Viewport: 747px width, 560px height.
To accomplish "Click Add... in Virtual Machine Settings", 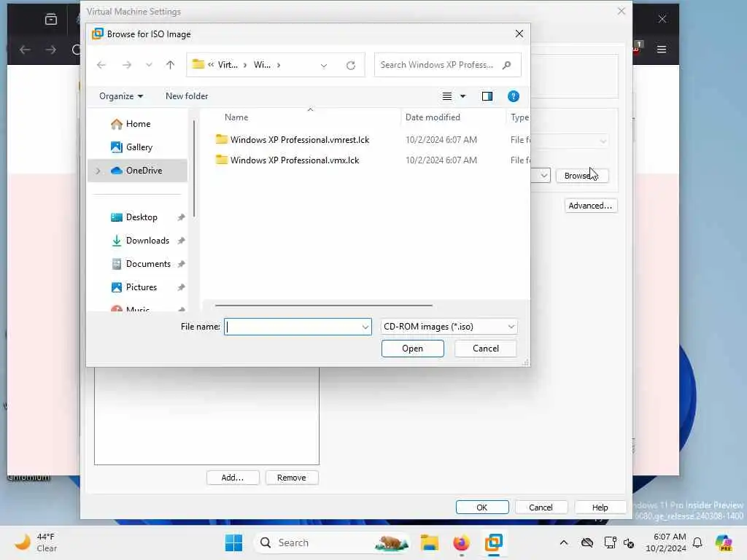I will click(233, 478).
